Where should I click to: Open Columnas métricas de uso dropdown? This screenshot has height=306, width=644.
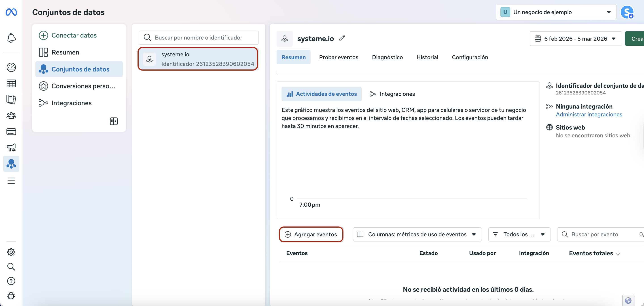click(x=417, y=234)
